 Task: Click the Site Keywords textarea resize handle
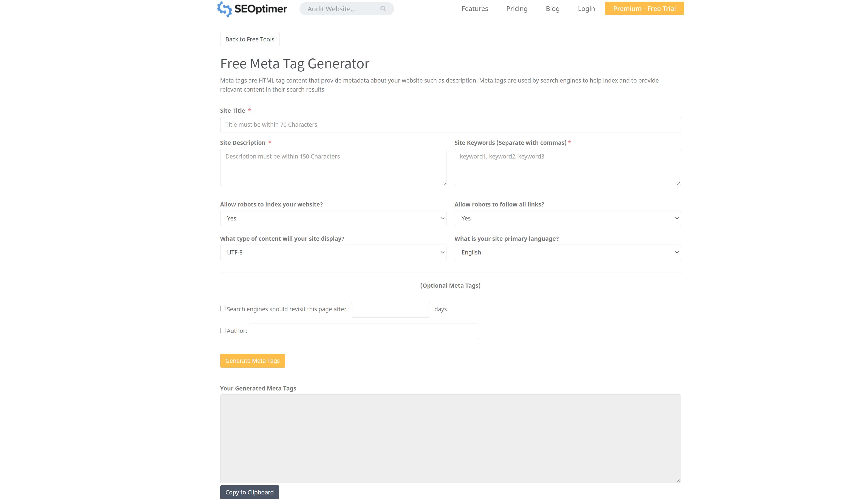tap(678, 183)
